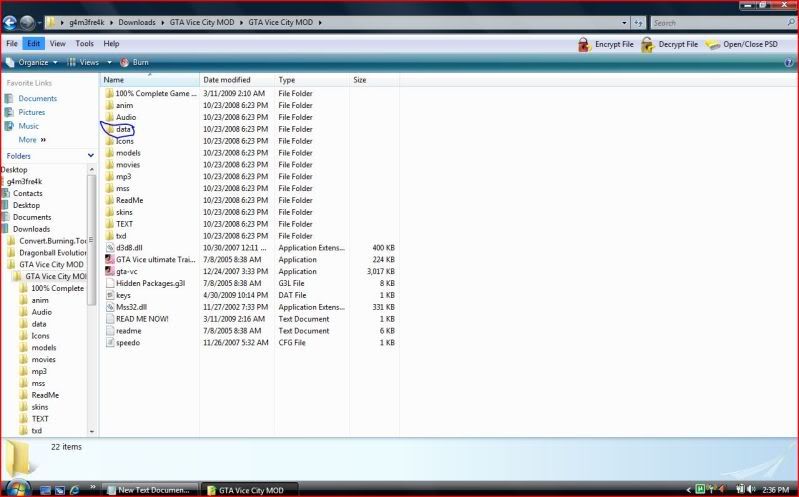Select the gta-vc application icon

110,271
